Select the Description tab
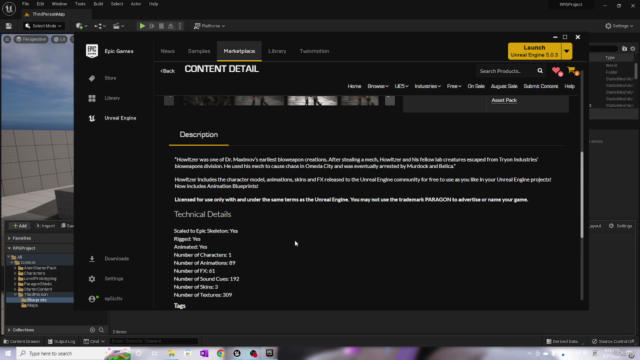 point(199,135)
